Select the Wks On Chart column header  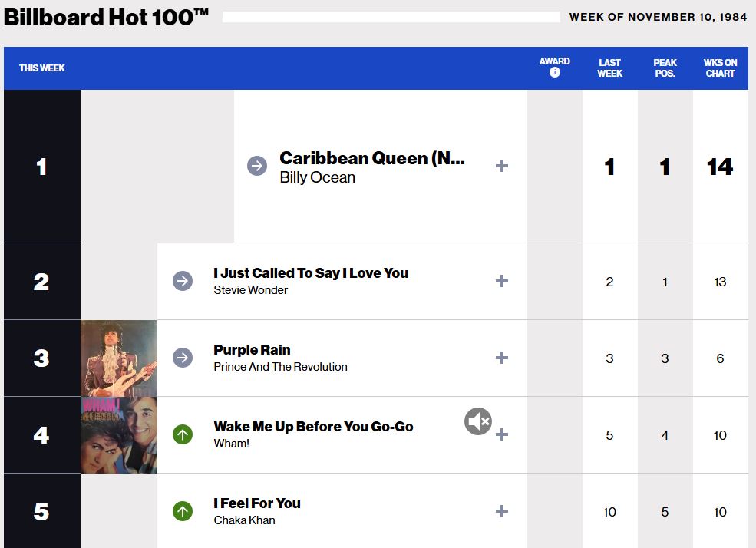720,68
